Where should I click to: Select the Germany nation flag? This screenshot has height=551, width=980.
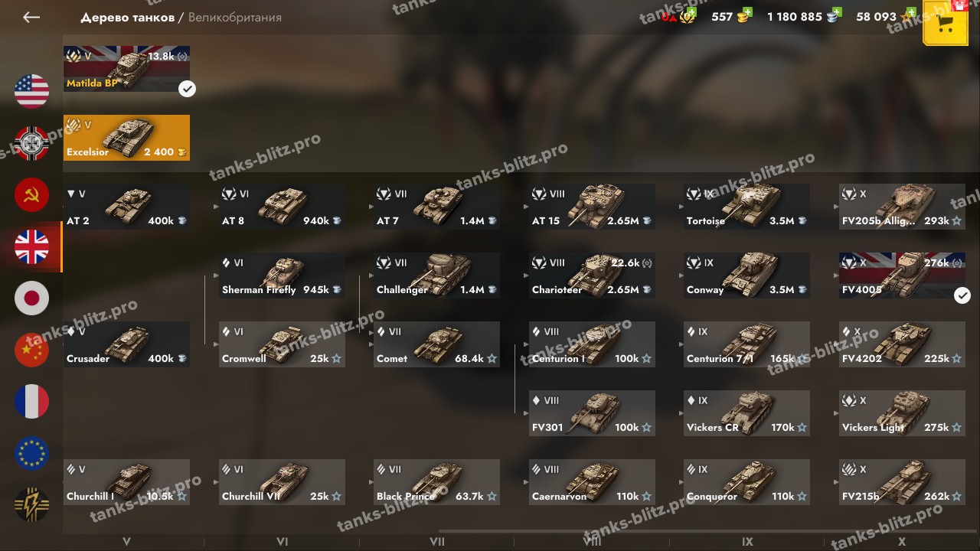tap(31, 142)
